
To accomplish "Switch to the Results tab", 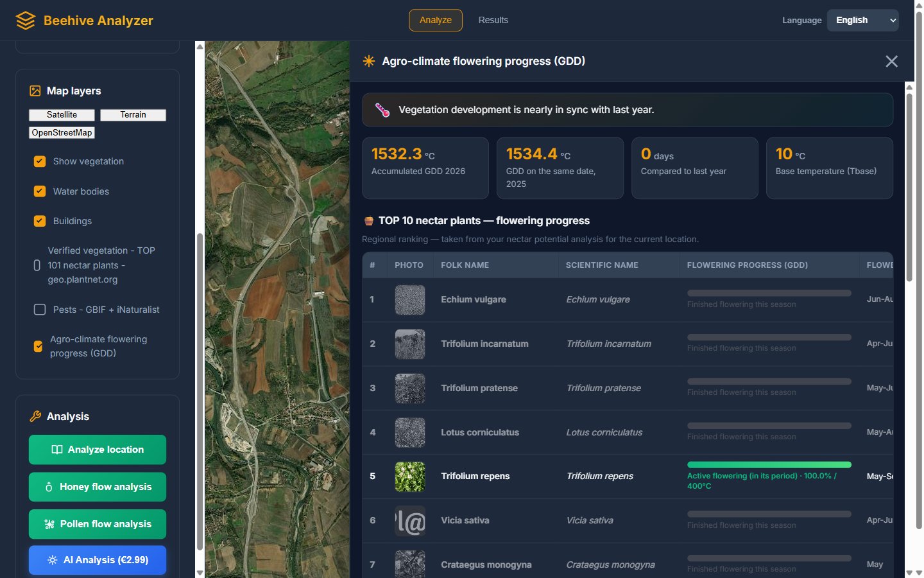I will pos(493,21).
